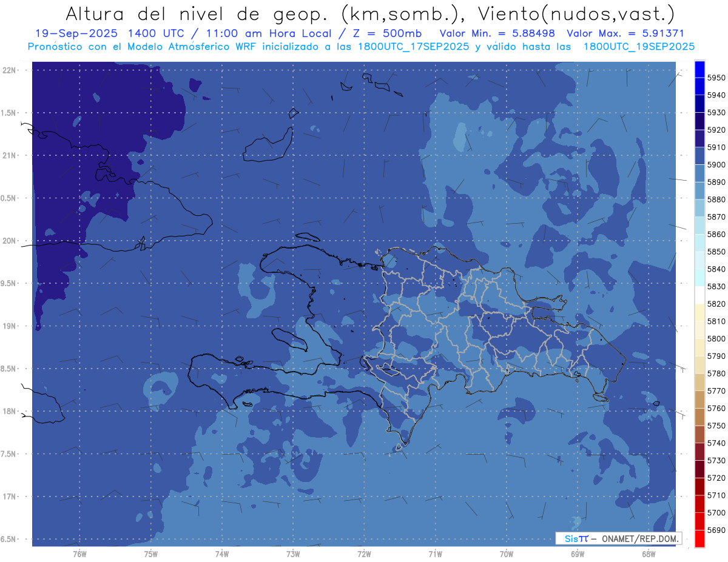The image size is (728, 562).
Task: Click the 5950 color legend swatch
Action: pos(699,69)
